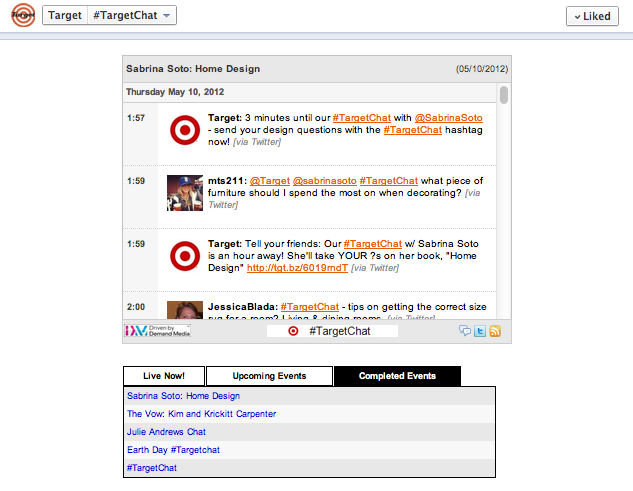Image resolution: width=633 pixels, height=491 pixels.
Task: Click the Liked button
Action: pos(592,16)
